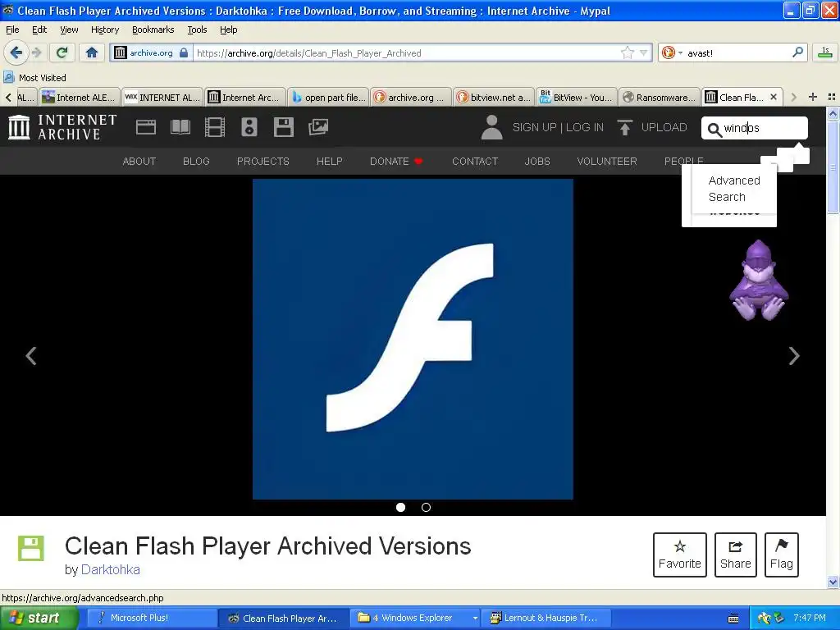Open Most Visited bookmarks folder
The width and height of the screenshot is (840, 630).
34,78
